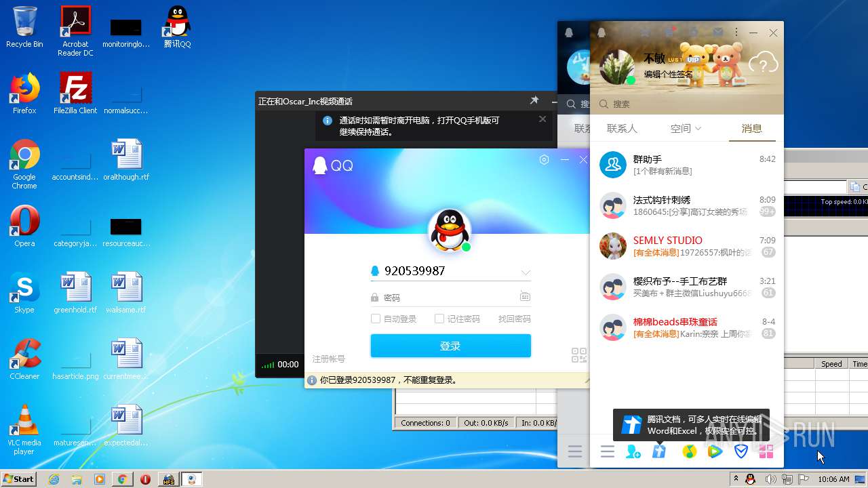The width and height of the screenshot is (868, 488).
Task: Switch to the 消息 messages tab
Action: (751, 128)
